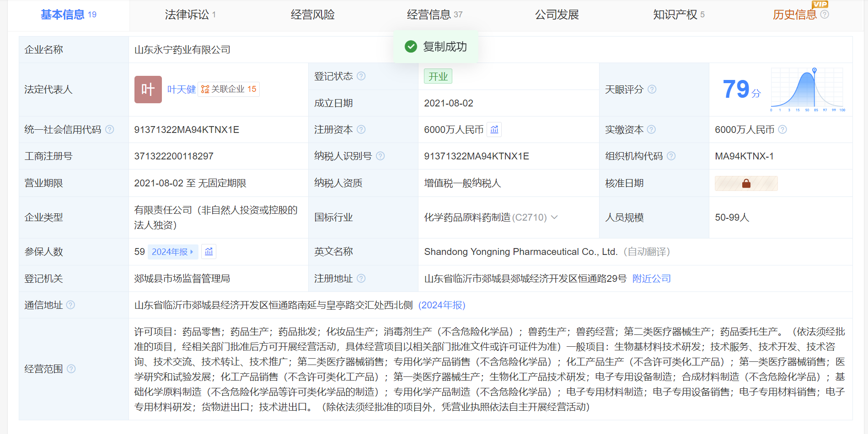
Task: Switch to the 知识产权 tab
Action: (679, 15)
